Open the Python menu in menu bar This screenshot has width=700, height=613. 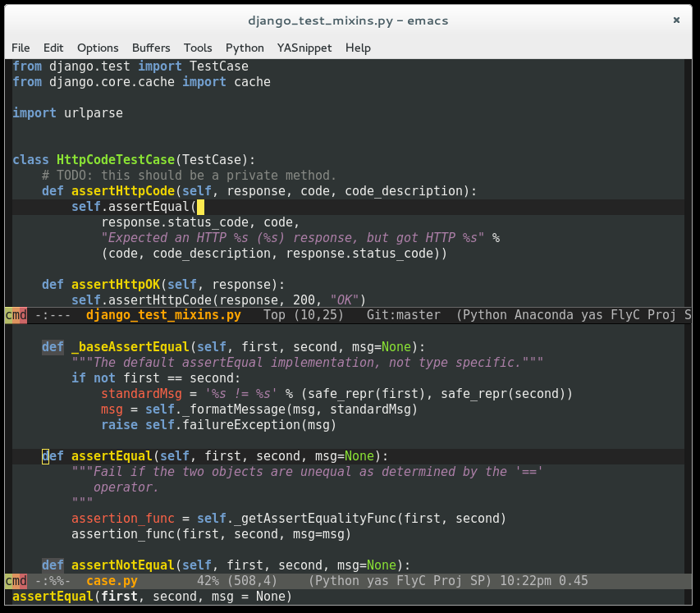click(245, 48)
